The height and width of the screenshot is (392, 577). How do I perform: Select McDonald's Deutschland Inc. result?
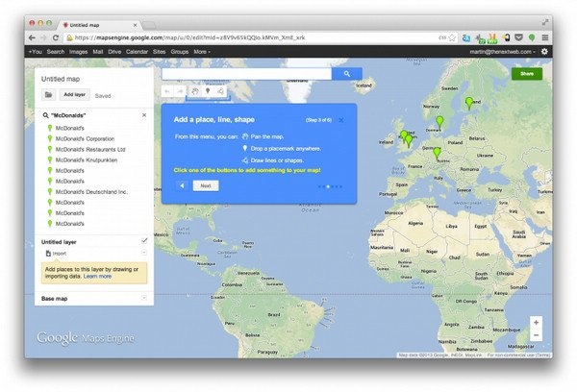tap(91, 192)
